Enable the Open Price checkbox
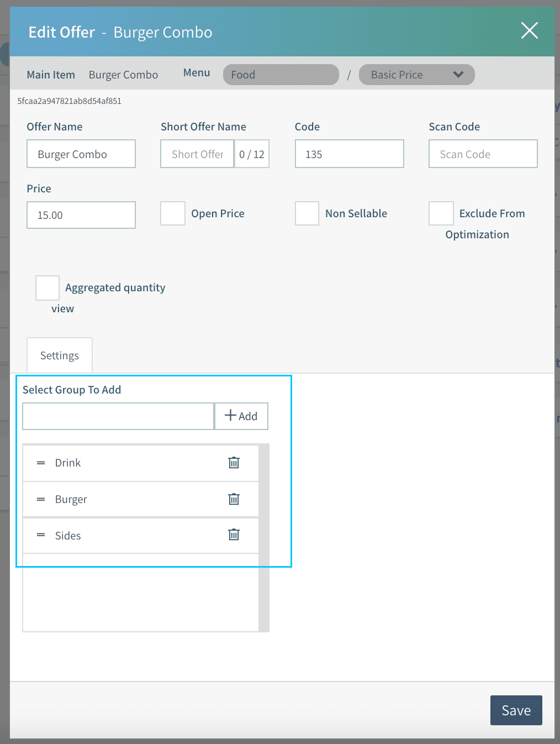The width and height of the screenshot is (560, 744). tap(173, 213)
